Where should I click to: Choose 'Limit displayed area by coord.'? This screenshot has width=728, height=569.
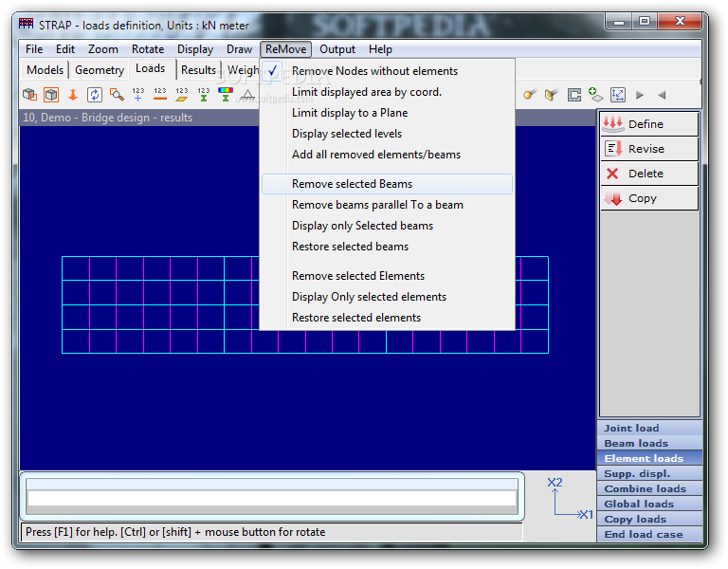(x=387, y=92)
